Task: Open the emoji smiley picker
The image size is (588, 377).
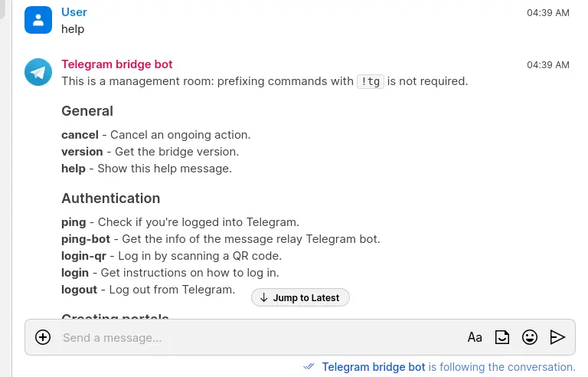Action: click(x=530, y=337)
